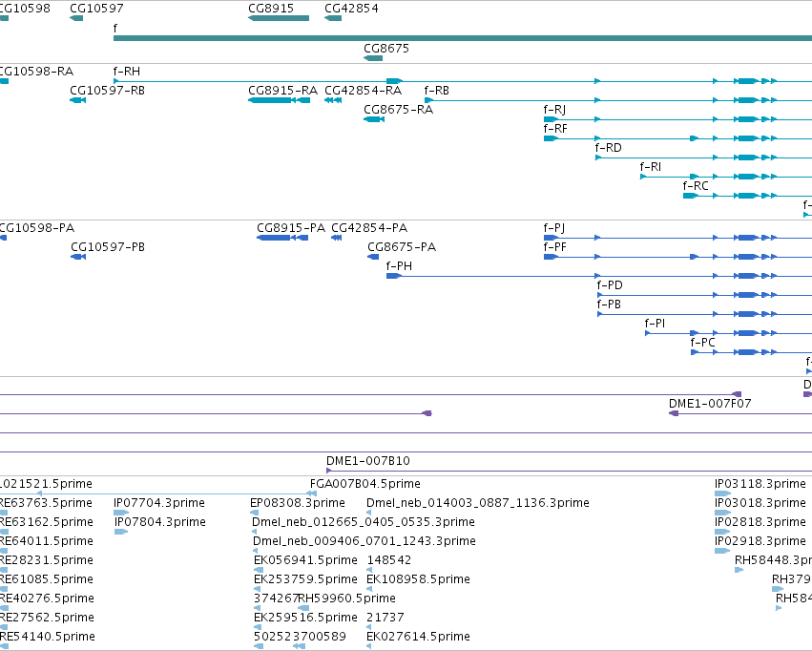This screenshot has height=651, width=812.
Task: Click the RE40276.5prime EST label
Action: pyautogui.click(x=47, y=599)
